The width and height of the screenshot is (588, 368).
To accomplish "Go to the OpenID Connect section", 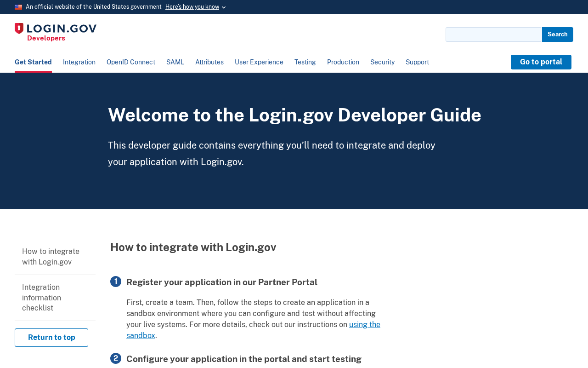I will (131, 62).
